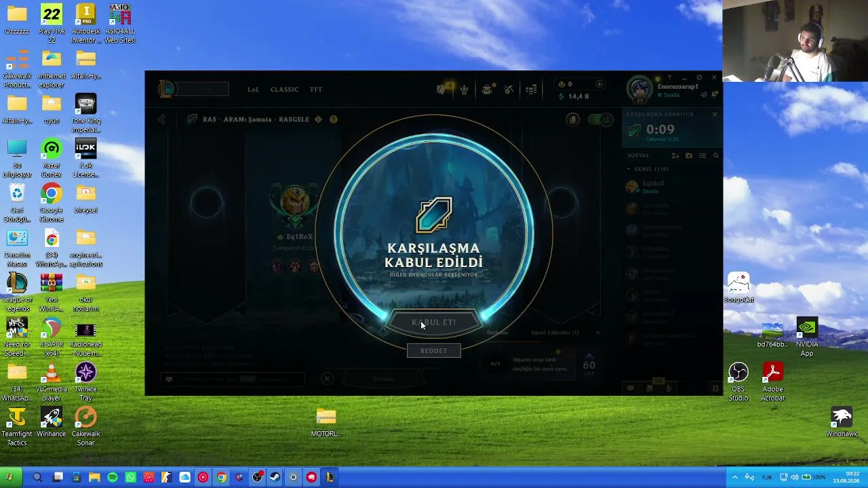Select Cakewalk Sonar desktop icon
Image resolution: width=868 pixels, height=488 pixels.
tap(85, 427)
